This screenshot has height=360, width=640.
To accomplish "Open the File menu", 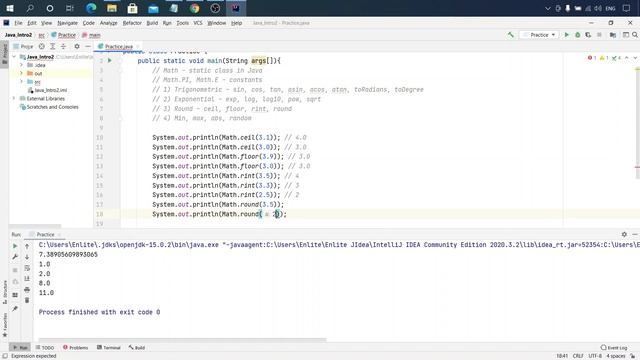I will coord(18,23).
